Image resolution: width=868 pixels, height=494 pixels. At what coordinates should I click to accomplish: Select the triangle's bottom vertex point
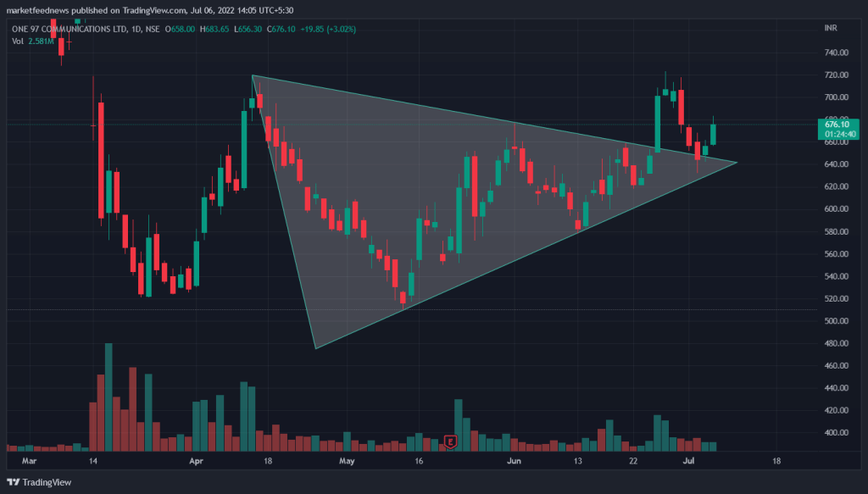coord(315,348)
